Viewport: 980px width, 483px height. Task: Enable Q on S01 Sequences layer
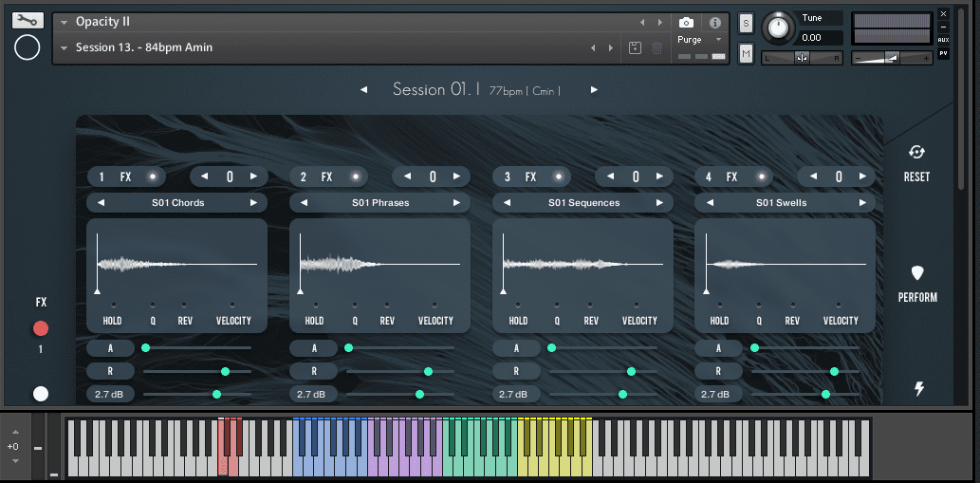click(558, 305)
